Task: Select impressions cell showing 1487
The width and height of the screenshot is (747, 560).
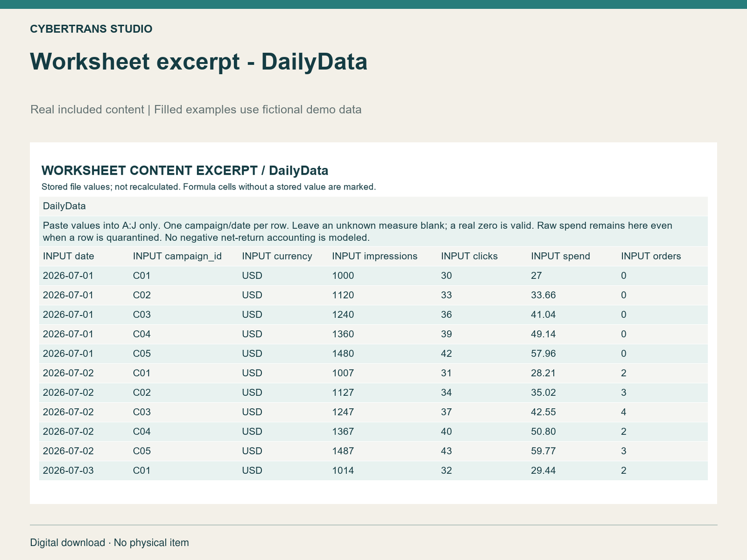Action: 343,451
